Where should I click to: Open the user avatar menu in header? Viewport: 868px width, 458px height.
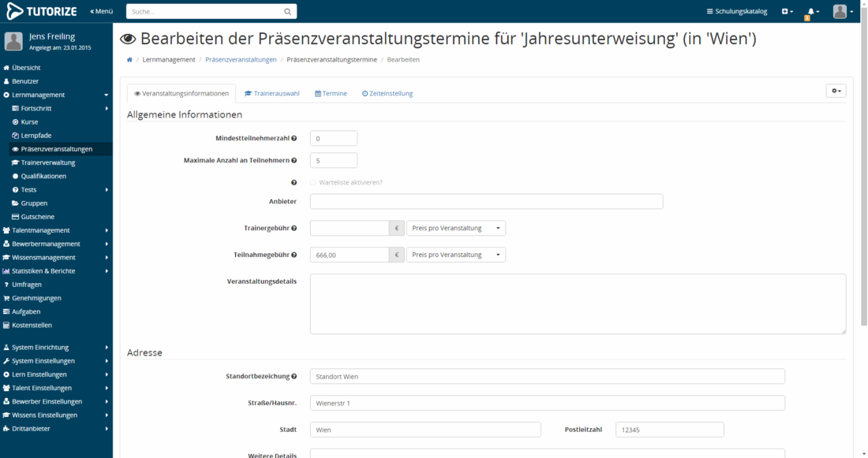point(843,12)
